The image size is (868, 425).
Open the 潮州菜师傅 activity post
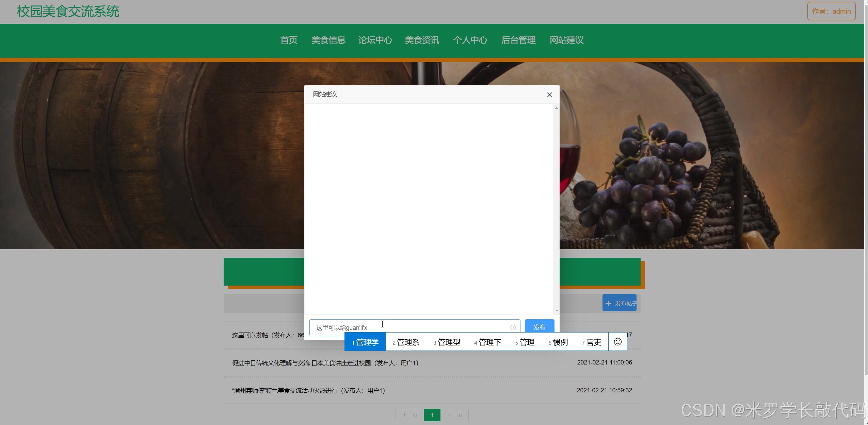[x=307, y=390]
